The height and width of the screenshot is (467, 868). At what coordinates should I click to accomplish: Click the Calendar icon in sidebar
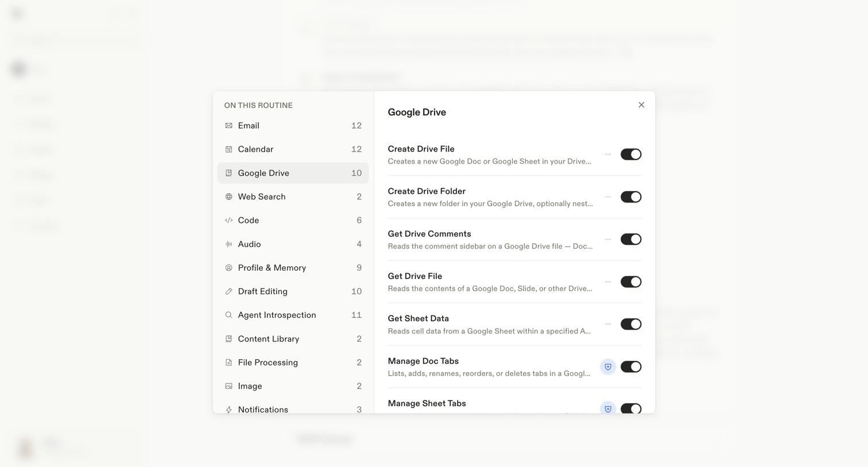tap(228, 149)
